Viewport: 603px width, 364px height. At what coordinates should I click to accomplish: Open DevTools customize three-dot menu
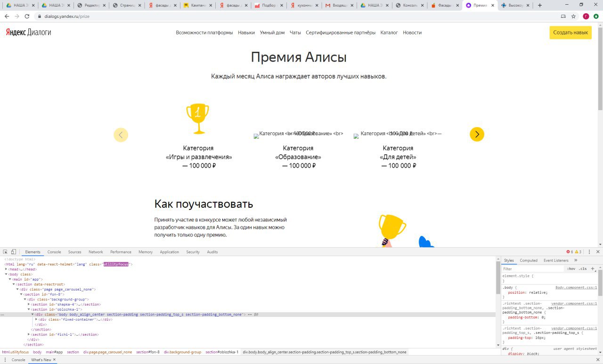[589, 252]
